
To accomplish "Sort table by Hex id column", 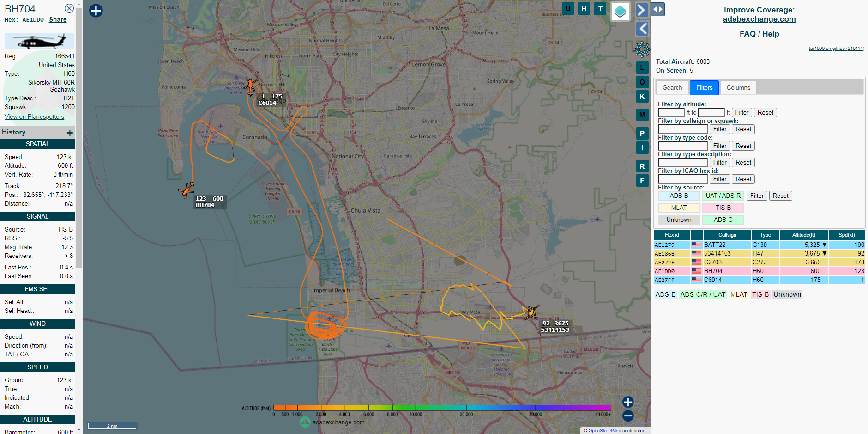I will (672, 235).
